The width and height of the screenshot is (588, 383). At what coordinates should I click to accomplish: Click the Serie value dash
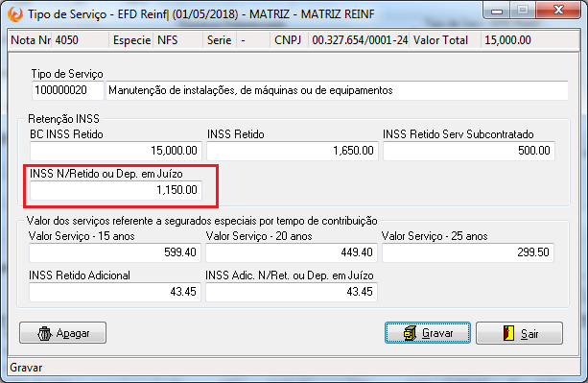243,40
